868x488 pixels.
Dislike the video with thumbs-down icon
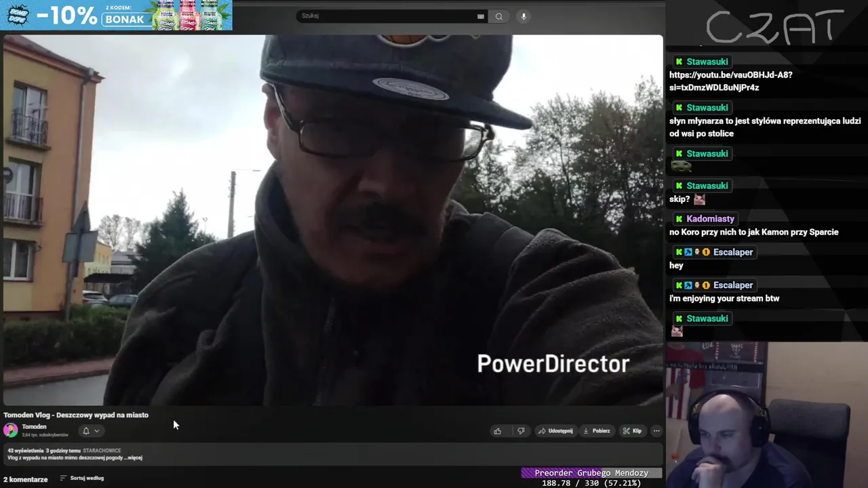[x=521, y=431]
